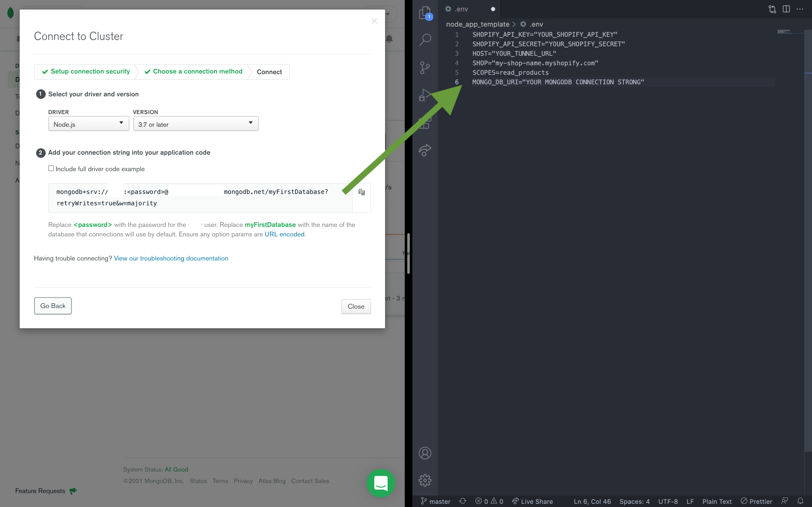Image resolution: width=812 pixels, height=507 pixels.
Task: Open the Intercom chat bubble
Action: tap(381, 483)
